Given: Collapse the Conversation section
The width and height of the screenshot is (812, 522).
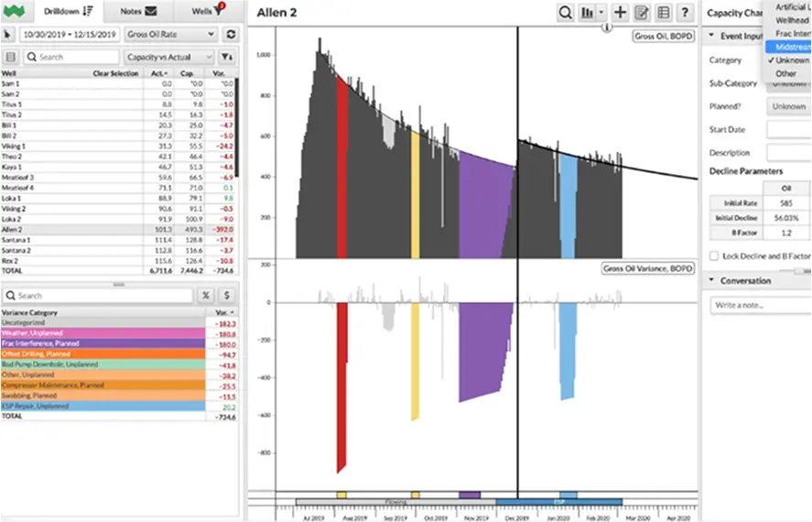Looking at the screenshot, I should coord(712,280).
